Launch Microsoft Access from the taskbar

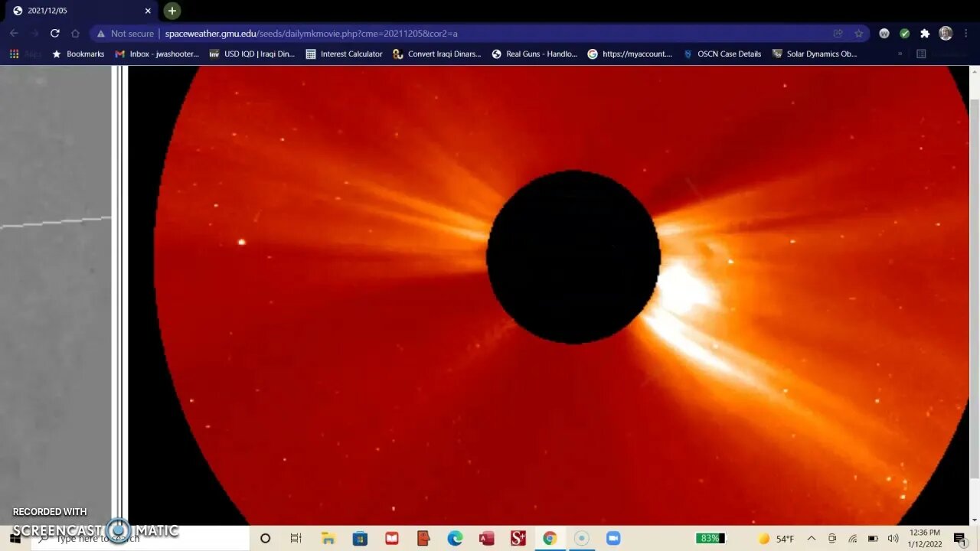(x=486, y=539)
